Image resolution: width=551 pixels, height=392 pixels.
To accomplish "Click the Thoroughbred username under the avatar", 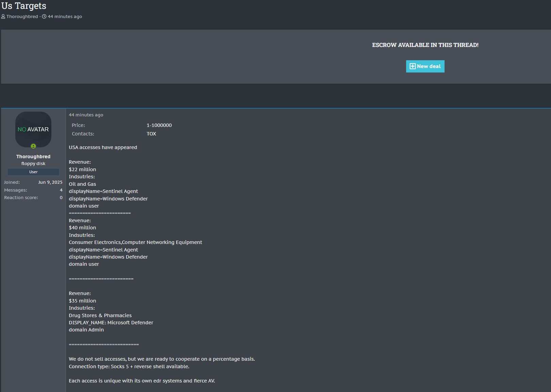I will click(33, 157).
